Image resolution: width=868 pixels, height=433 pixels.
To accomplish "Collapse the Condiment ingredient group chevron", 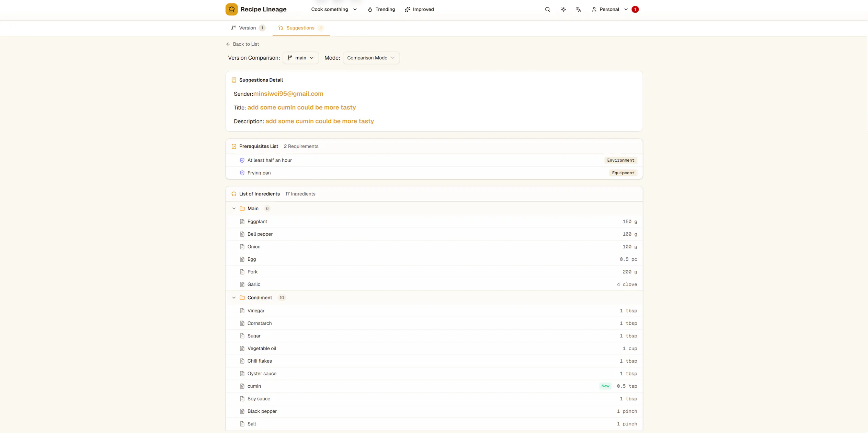I will point(234,298).
